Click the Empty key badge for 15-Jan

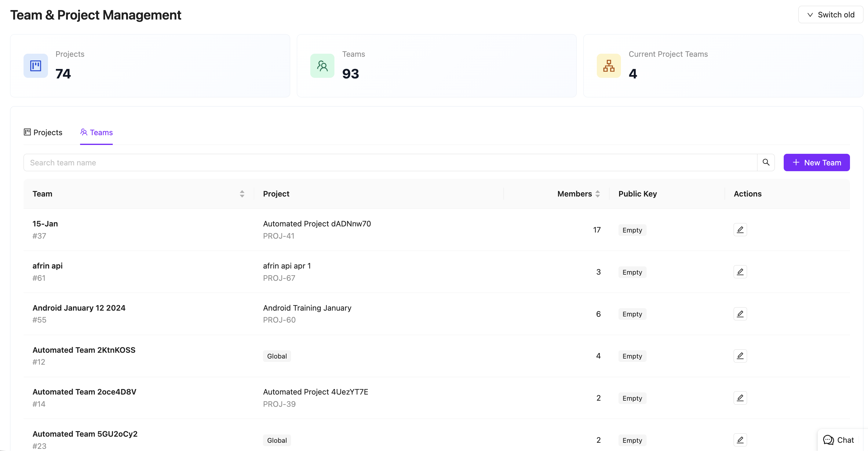[x=632, y=230]
